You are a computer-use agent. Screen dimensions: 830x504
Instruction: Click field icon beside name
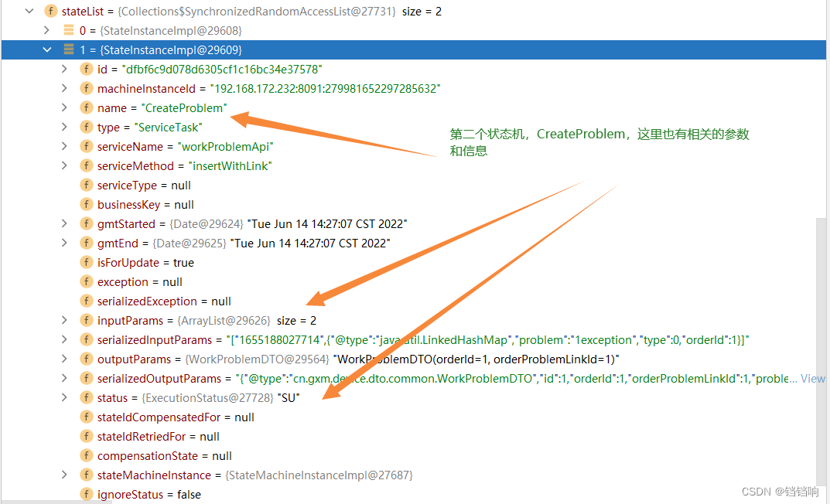tap(87, 107)
